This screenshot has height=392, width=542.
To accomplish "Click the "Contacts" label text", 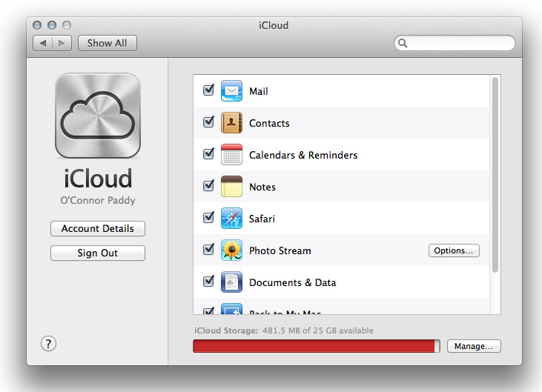I will [x=269, y=123].
